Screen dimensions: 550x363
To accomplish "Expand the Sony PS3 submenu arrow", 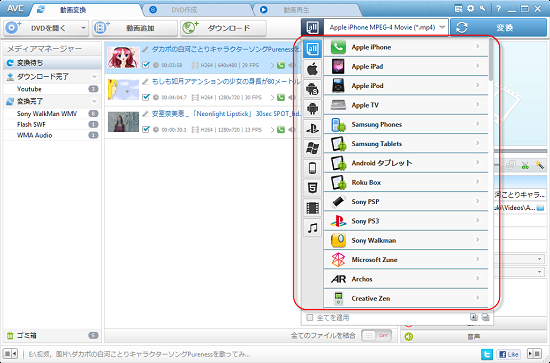I will point(478,220).
